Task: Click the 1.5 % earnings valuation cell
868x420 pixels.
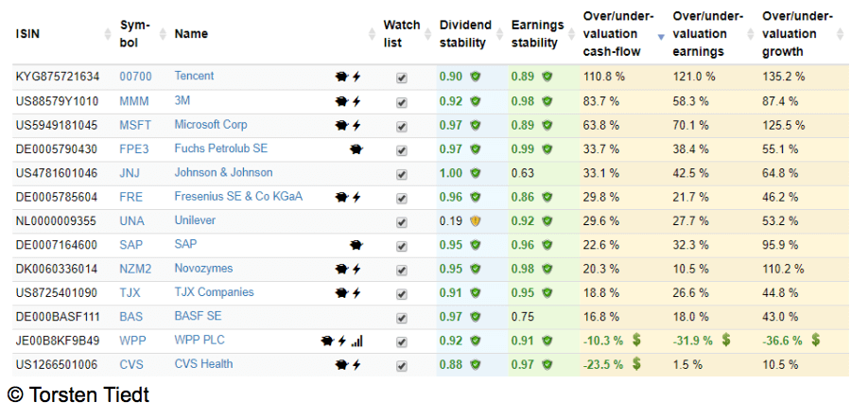Action: pyautogui.click(x=687, y=364)
